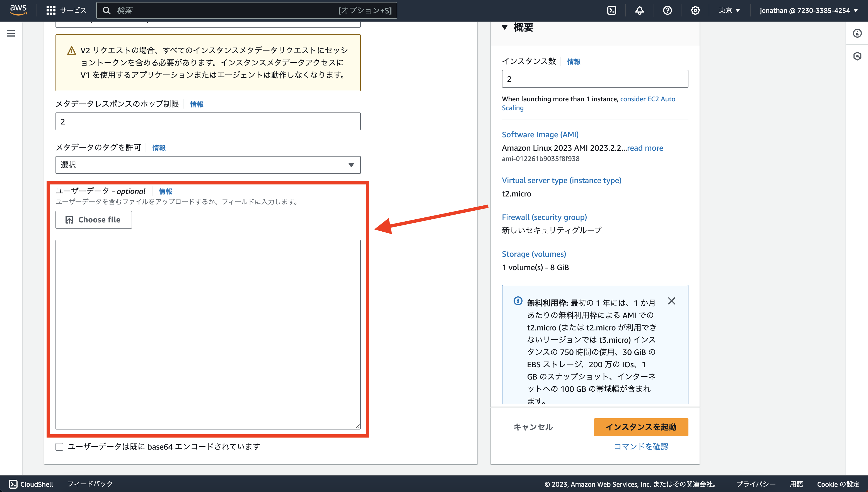Screen dimensions: 868x492
Task: Follow the consider EC2 Auto Scaling link
Action: 647,99
